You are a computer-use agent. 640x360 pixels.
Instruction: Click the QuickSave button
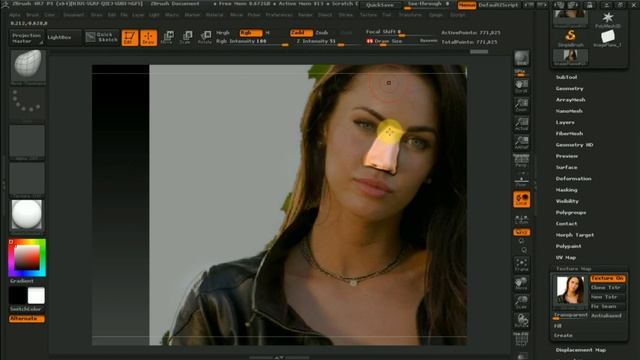(x=380, y=5)
